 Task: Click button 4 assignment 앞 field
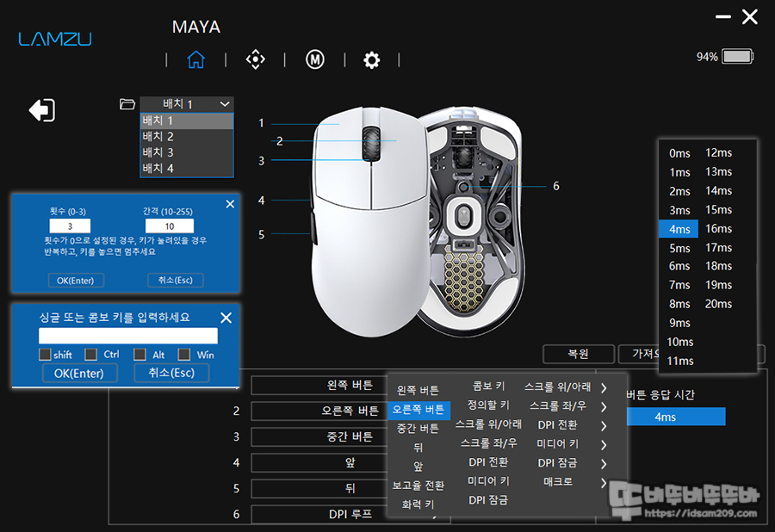319,462
